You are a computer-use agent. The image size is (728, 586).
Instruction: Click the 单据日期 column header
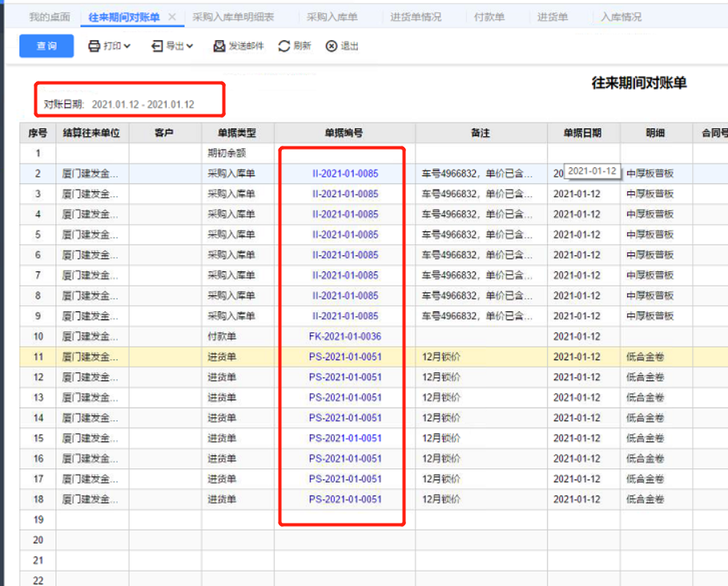(583, 133)
